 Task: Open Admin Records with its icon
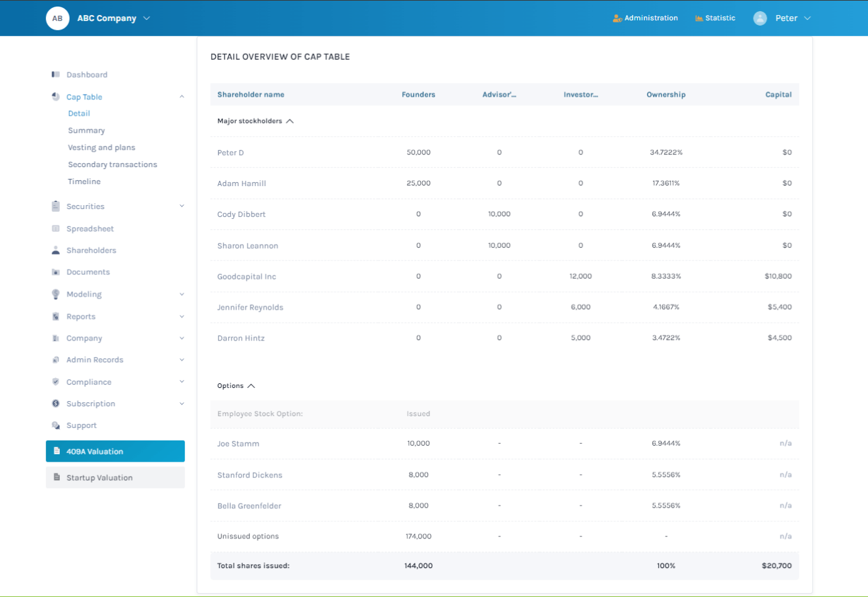coord(55,360)
